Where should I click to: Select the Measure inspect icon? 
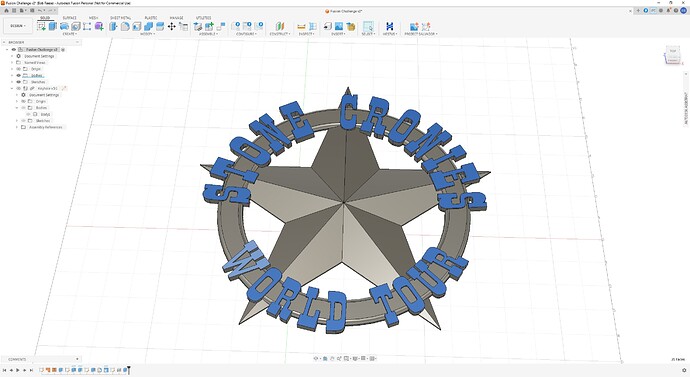click(x=301, y=26)
